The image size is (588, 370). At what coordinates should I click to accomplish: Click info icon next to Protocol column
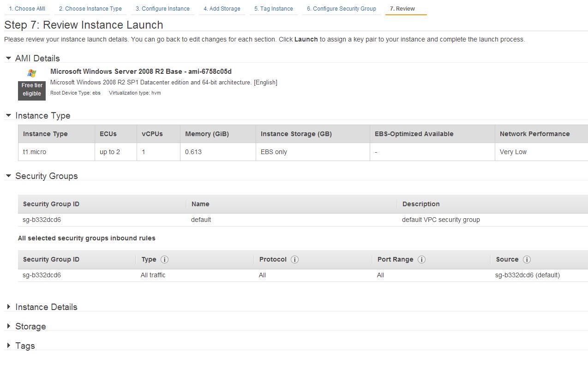(294, 259)
